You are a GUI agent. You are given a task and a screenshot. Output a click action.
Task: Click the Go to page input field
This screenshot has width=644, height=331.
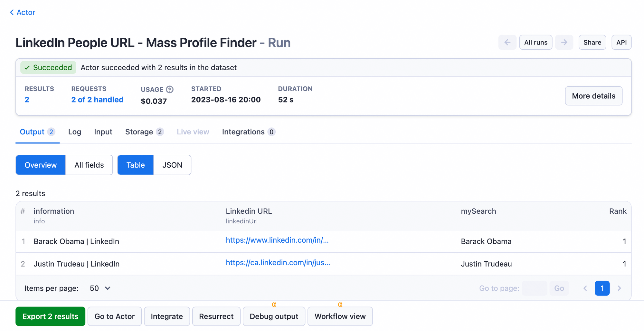(534, 288)
